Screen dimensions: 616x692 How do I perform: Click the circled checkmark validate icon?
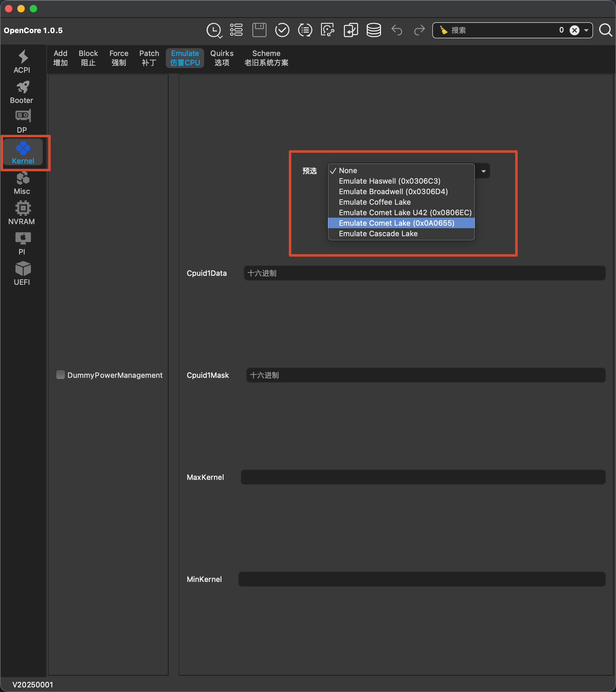[x=282, y=30]
